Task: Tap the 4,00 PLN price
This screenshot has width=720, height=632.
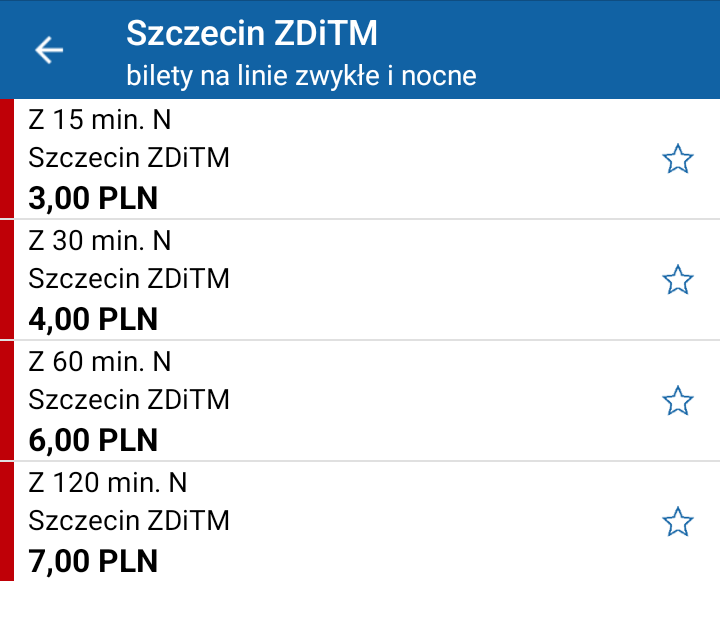Action: click(x=93, y=319)
